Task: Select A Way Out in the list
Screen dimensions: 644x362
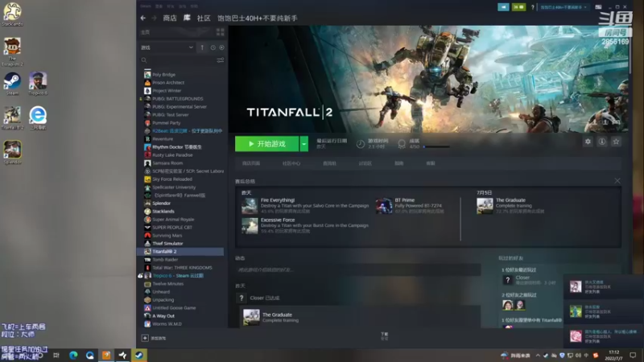Action: (163, 316)
